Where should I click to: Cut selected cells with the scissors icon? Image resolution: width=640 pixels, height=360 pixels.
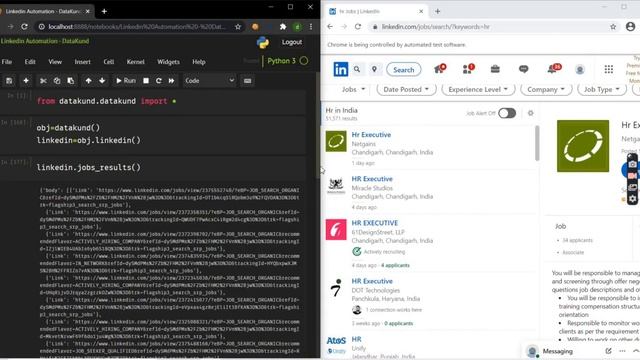pyautogui.click(x=43, y=81)
